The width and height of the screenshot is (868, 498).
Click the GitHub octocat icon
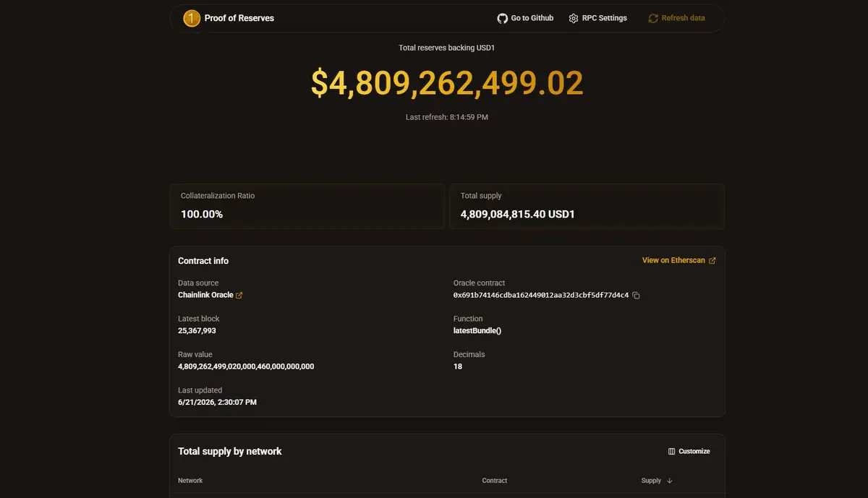[x=502, y=18]
